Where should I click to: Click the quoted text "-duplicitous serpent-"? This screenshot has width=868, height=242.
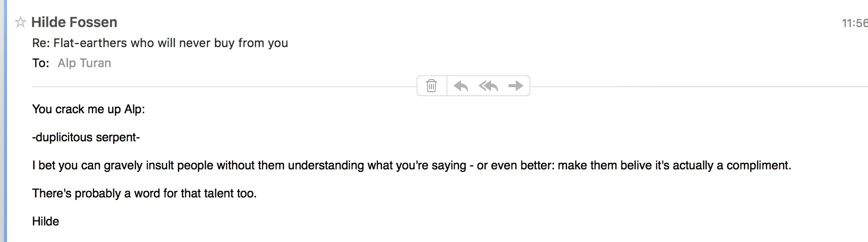(x=86, y=137)
